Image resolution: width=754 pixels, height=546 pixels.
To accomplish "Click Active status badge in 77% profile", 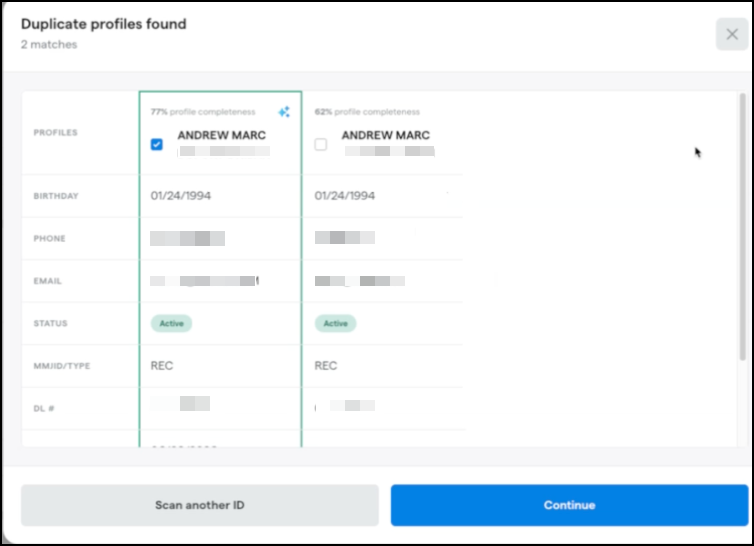I will click(x=172, y=323).
